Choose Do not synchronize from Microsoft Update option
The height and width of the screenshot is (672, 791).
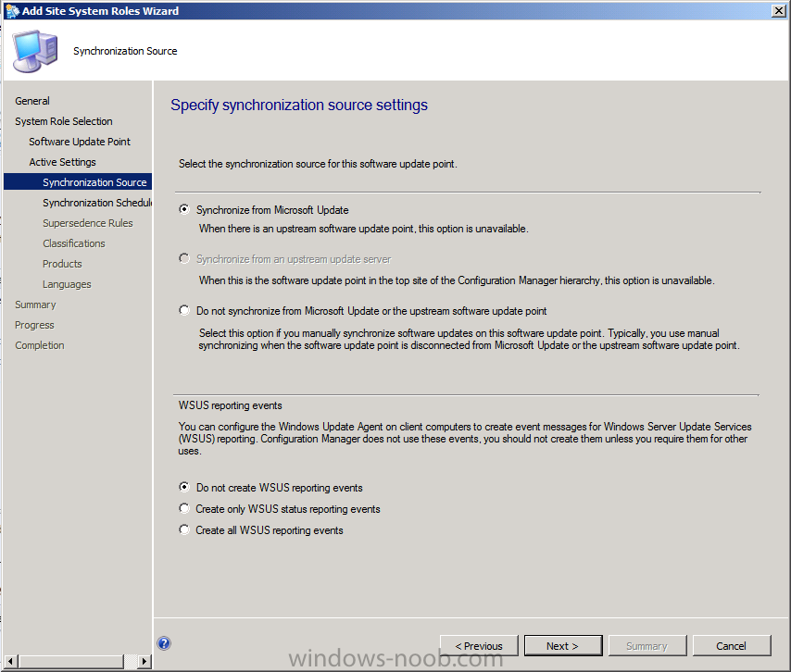184,310
